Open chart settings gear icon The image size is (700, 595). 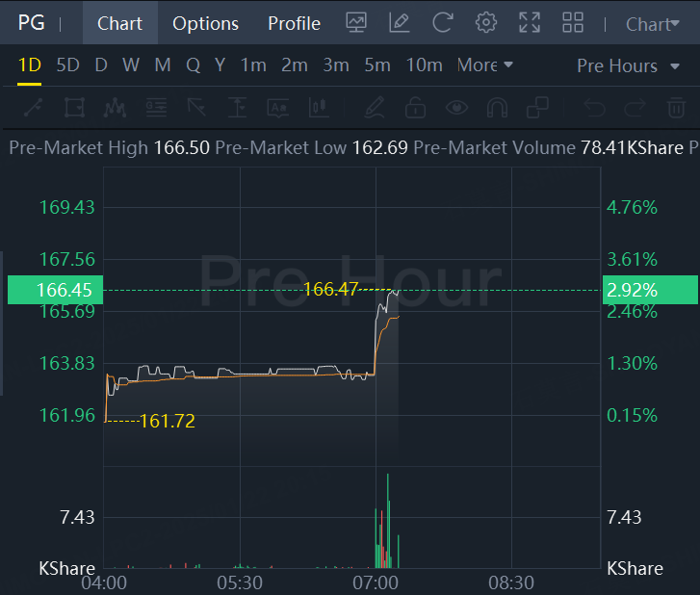coord(486,22)
